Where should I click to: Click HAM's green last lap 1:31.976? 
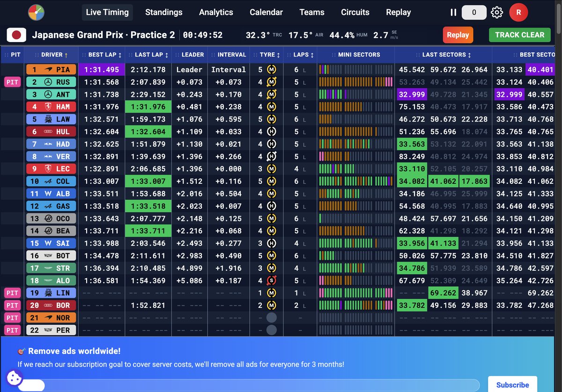(x=148, y=107)
